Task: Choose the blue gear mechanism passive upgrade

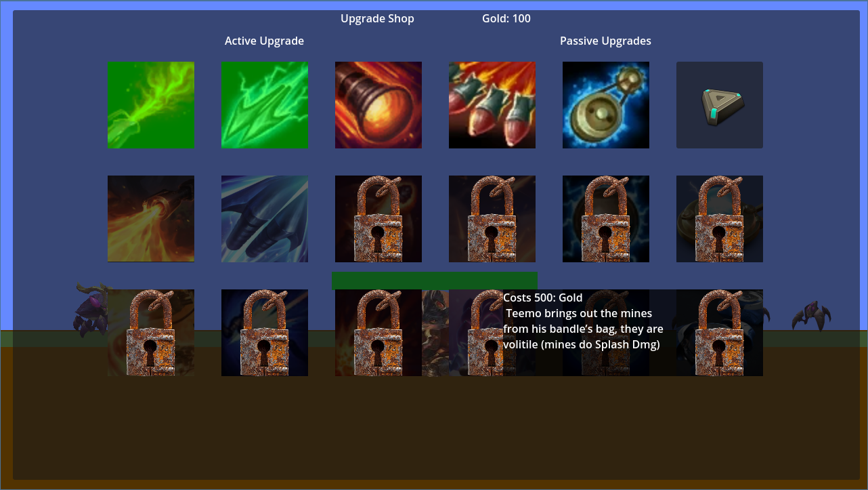Action: 606,105
